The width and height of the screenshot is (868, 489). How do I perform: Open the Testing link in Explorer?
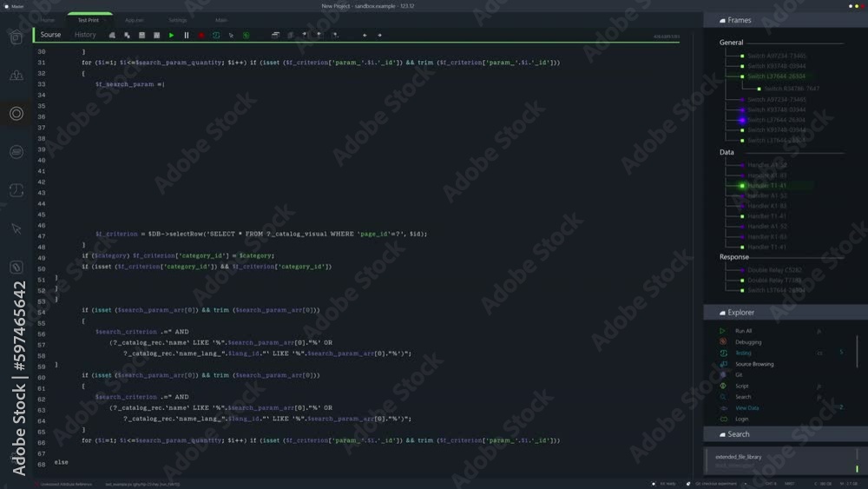744,354
